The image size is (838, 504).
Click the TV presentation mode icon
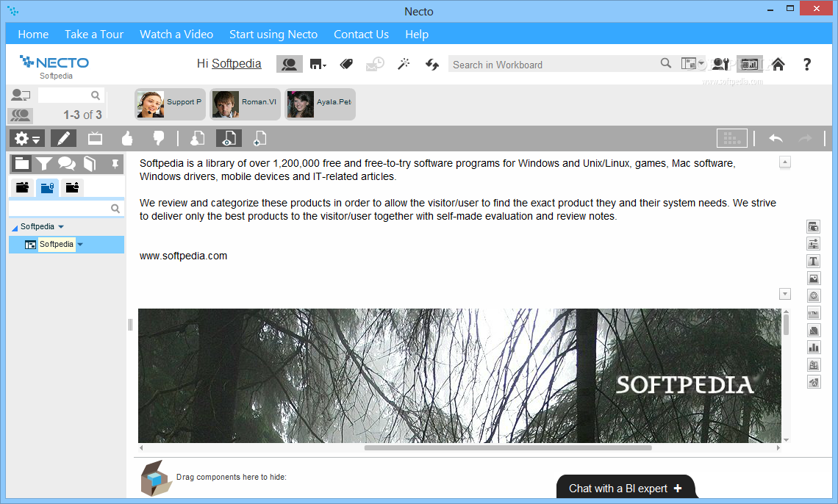click(95, 139)
